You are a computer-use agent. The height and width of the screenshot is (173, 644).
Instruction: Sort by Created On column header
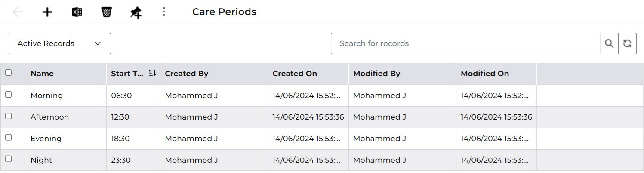(x=295, y=74)
